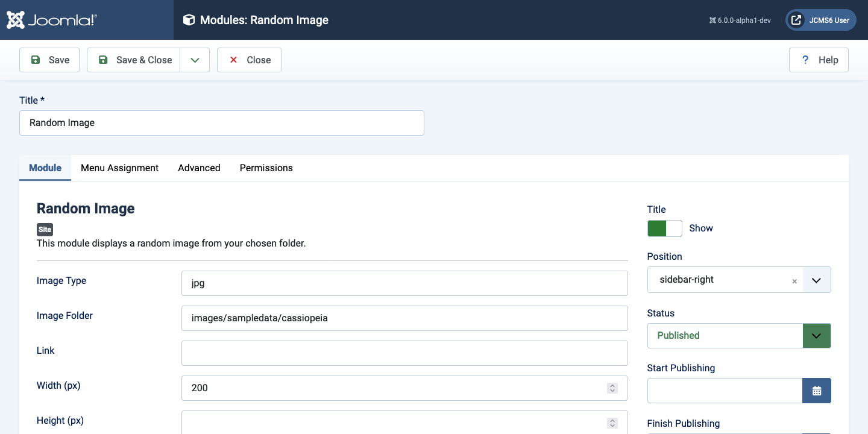
Task: Click the Help question mark icon
Action: click(805, 60)
